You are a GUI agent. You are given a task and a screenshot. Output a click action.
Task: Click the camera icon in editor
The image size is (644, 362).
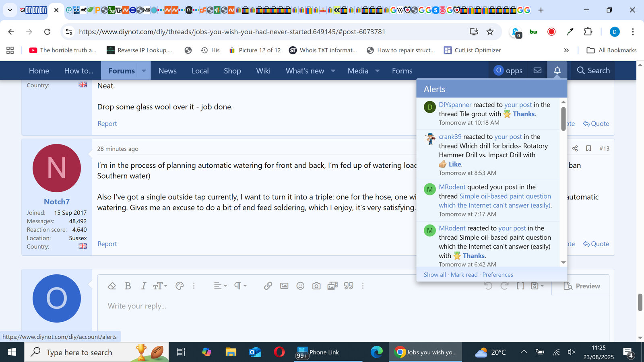[316, 286]
